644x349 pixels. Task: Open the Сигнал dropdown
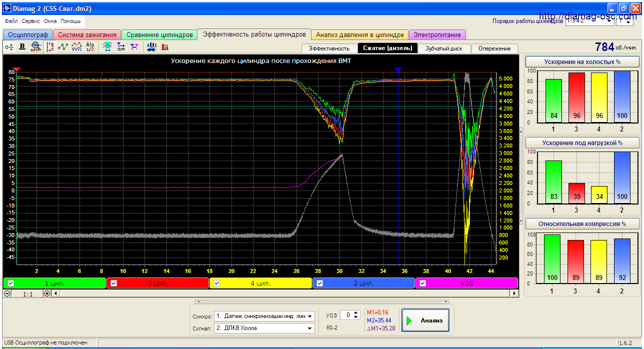point(310,328)
